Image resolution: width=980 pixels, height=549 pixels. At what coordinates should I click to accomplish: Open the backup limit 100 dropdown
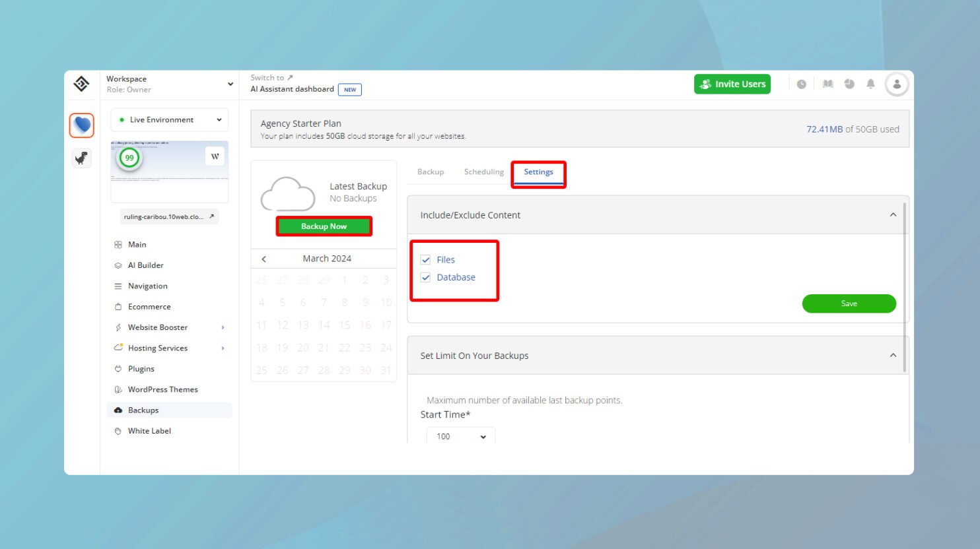click(x=460, y=436)
